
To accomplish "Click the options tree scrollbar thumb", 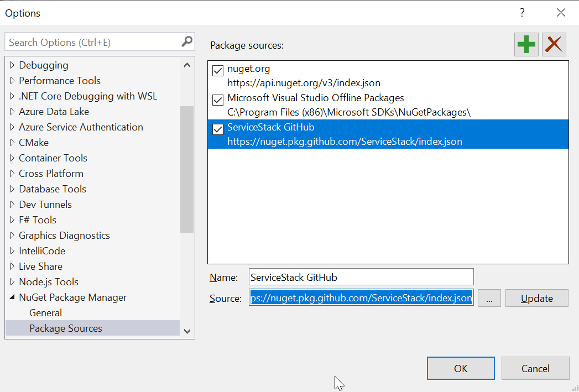I will [187, 170].
